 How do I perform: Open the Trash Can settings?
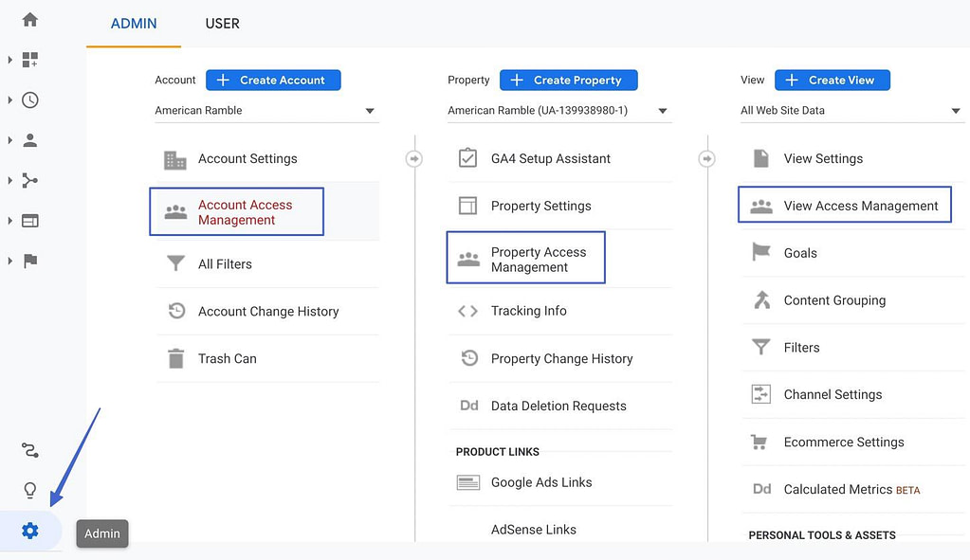[x=228, y=358]
